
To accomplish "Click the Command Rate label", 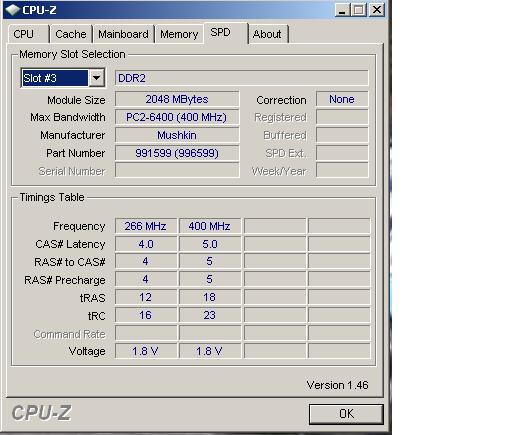I will [x=69, y=334].
